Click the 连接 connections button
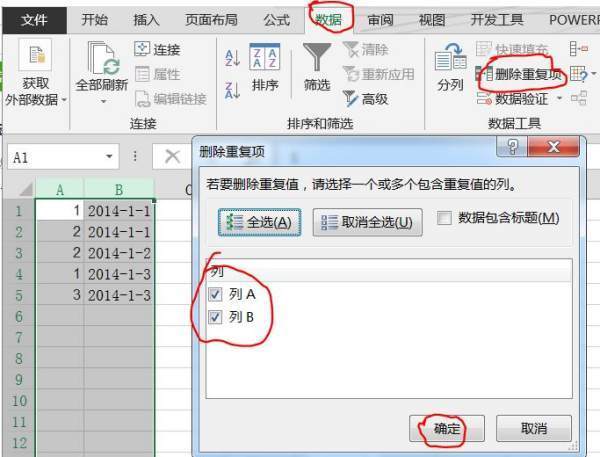This screenshot has width=600, height=457. [157, 49]
